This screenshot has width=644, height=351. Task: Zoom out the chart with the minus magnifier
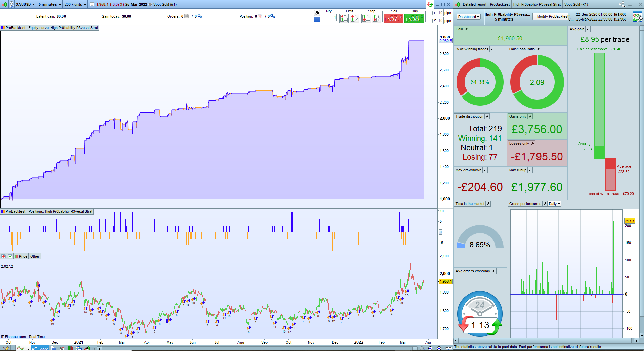pos(430,348)
